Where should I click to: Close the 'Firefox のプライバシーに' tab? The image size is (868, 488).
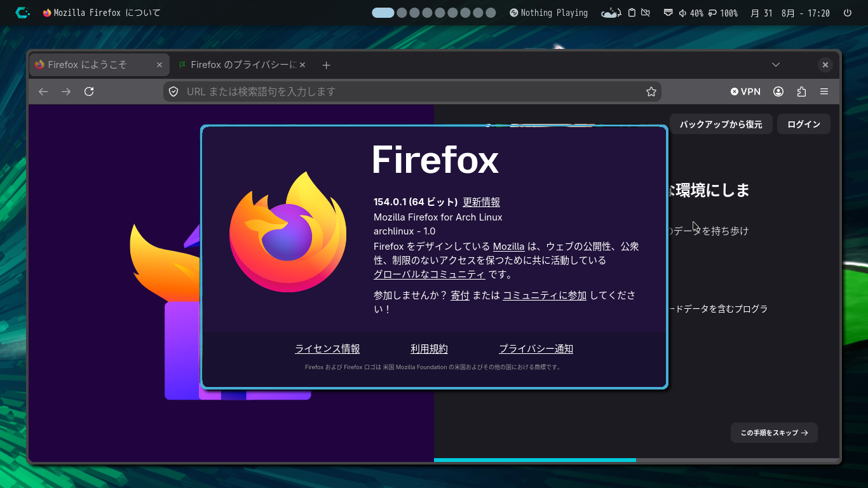302,65
